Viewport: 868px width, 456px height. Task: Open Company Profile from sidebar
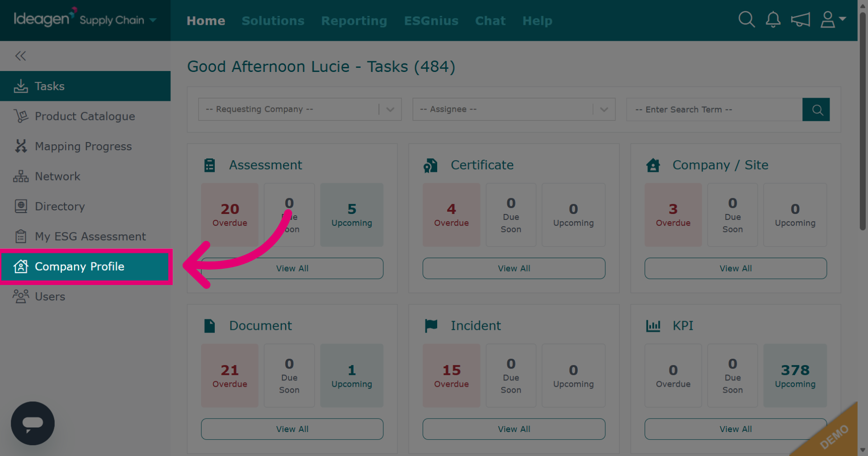click(x=85, y=266)
